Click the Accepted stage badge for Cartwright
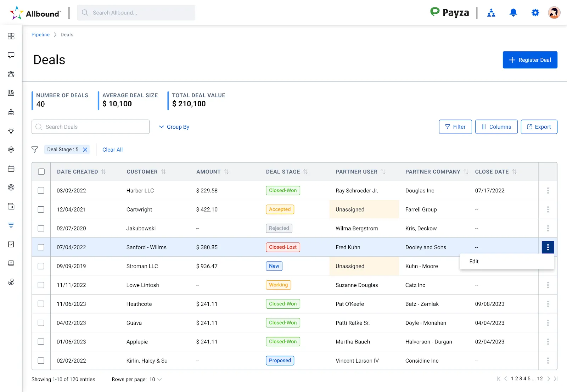This screenshot has height=392, width=567. click(280, 209)
